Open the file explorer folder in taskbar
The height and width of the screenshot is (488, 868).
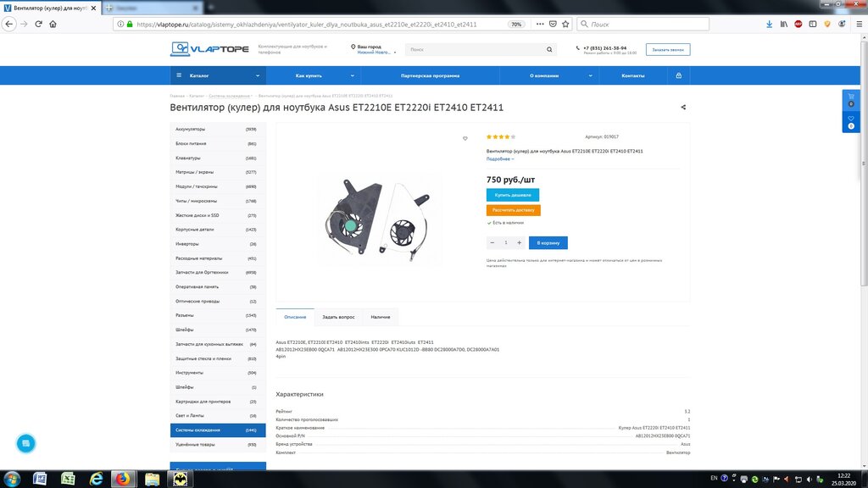pos(152,479)
